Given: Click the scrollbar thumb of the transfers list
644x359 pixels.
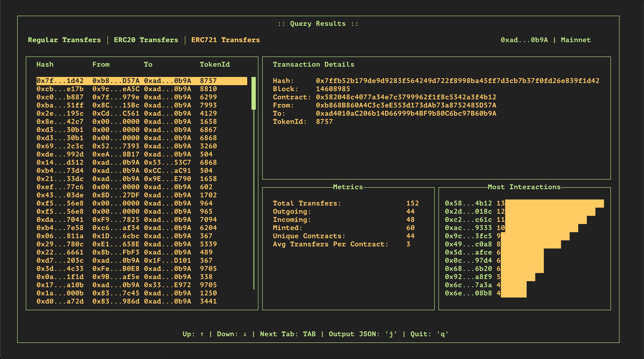Looking at the screenshot, I should click(x=253, y=93).
